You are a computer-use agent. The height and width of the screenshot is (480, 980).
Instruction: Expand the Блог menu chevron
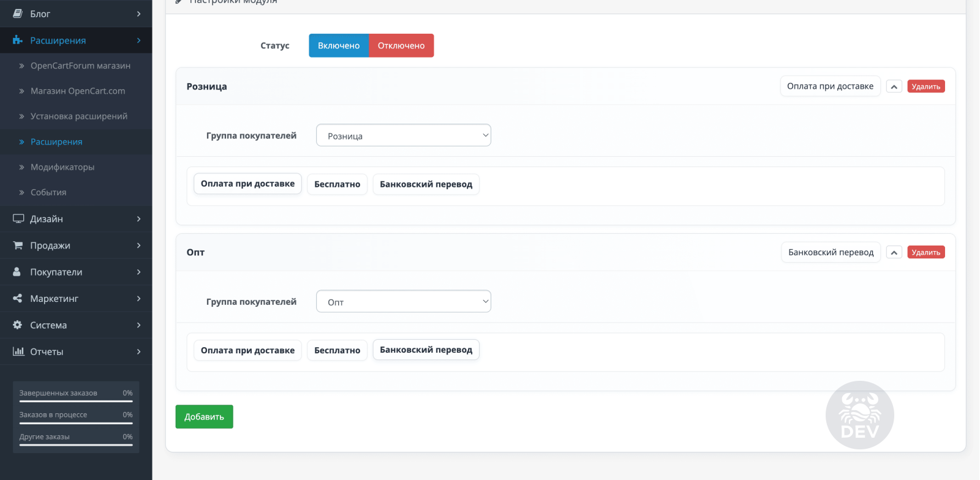139,13
